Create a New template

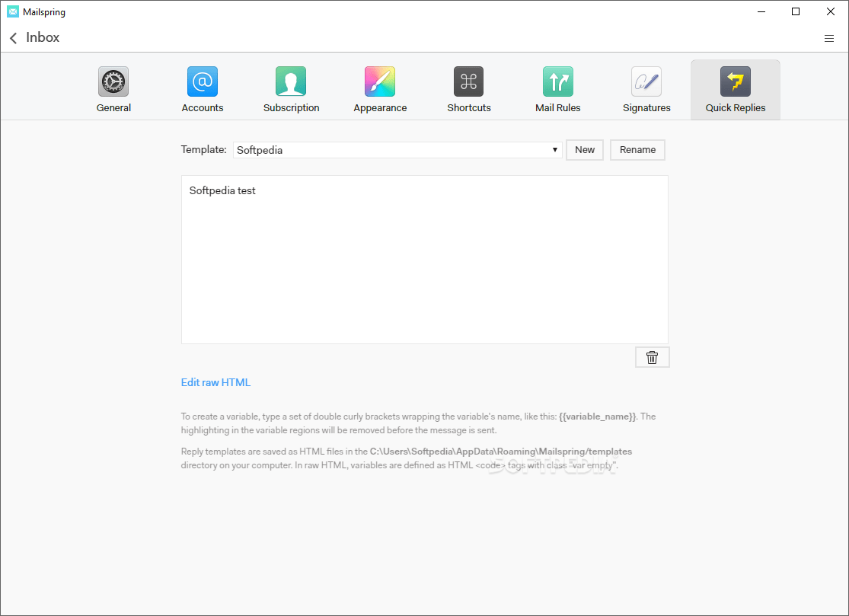[x=585, y=150]
